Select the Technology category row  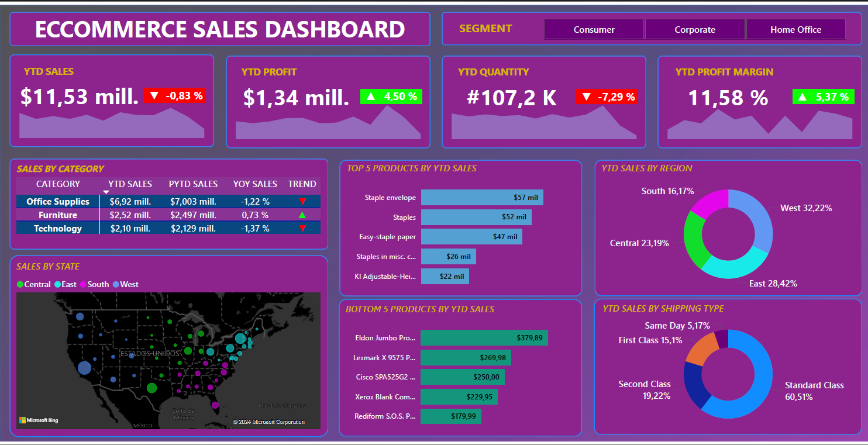point(168,228)
